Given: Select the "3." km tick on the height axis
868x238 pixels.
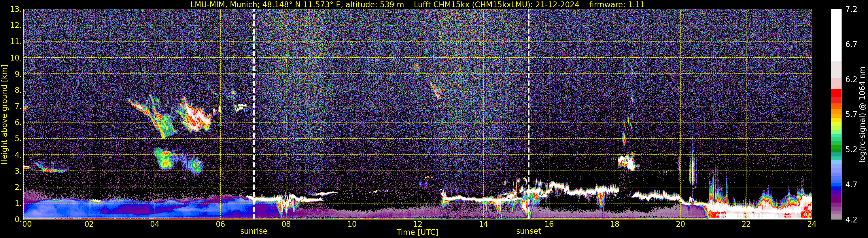Looking at the screenshot, I should tap(18, 171).
